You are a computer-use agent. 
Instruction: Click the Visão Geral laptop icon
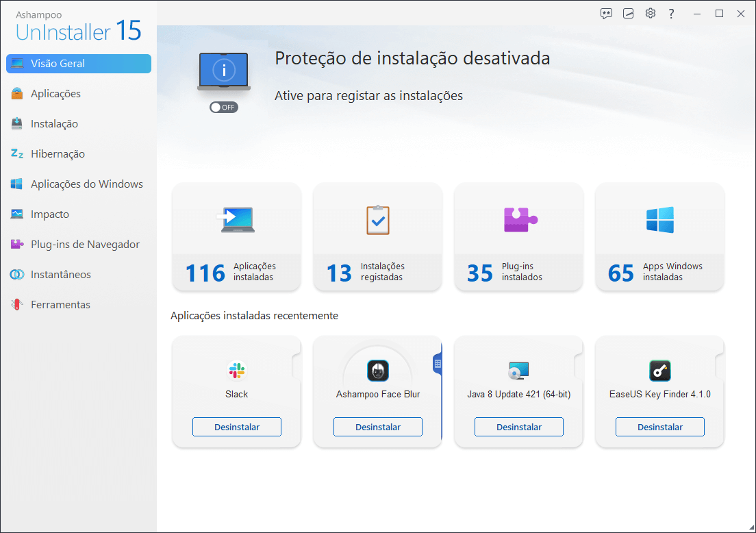coord(17,63)
